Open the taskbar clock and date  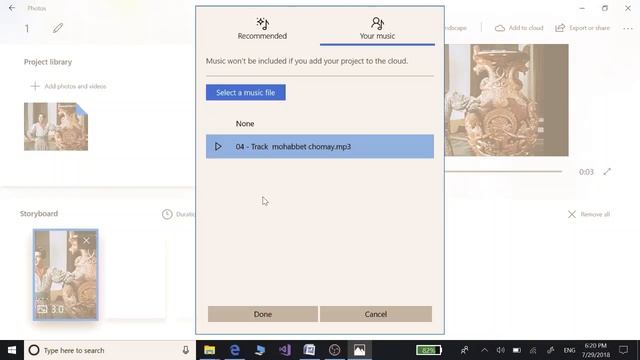596,350
